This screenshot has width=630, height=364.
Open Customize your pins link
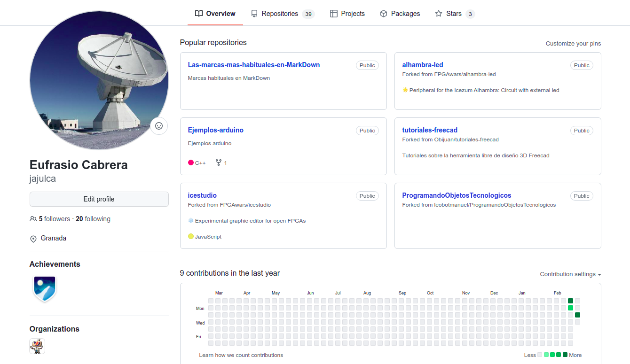(573, 43)
